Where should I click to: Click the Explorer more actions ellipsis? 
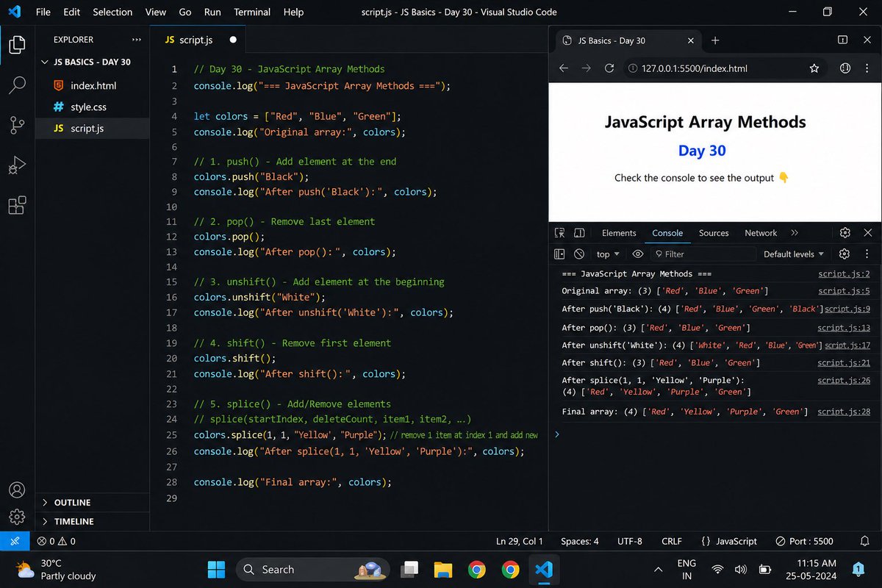point(136,40)
